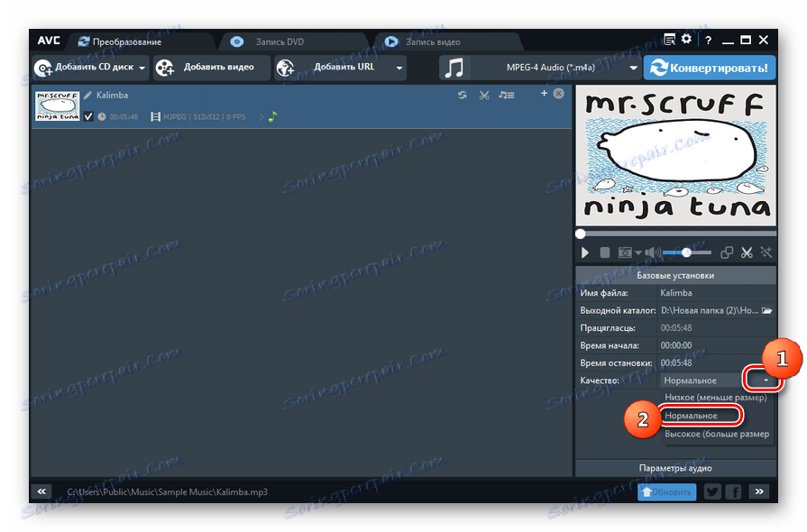The height and width of the screenshot is (532, 807).
Task: Click the globe icon of Добавить URL
Action: pos(285,68)
